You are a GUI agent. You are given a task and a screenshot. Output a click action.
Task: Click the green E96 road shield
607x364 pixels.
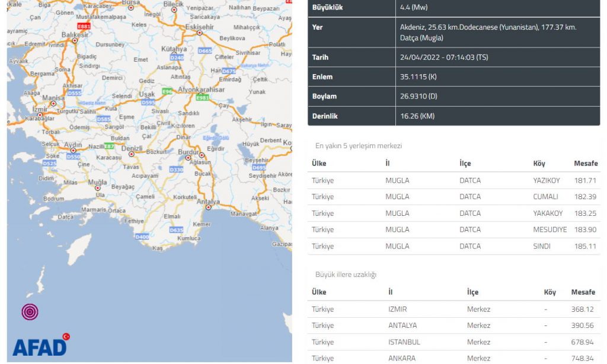(167, 92)
